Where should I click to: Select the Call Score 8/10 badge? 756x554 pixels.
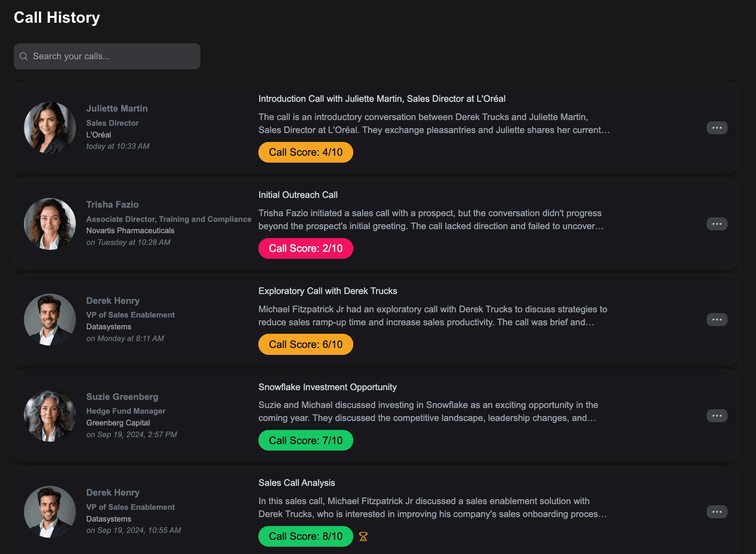click(x=305, y=536)
